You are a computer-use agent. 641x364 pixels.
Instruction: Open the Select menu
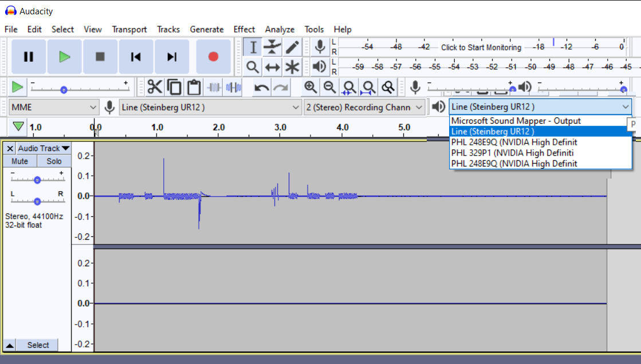tap(62, 29)
